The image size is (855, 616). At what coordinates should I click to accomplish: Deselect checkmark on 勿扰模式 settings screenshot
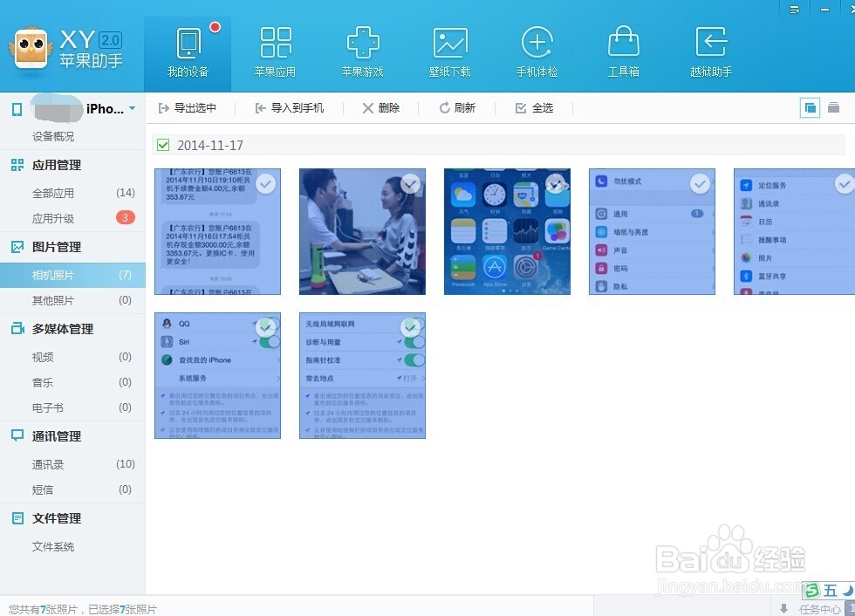click(x=700, y=184)
